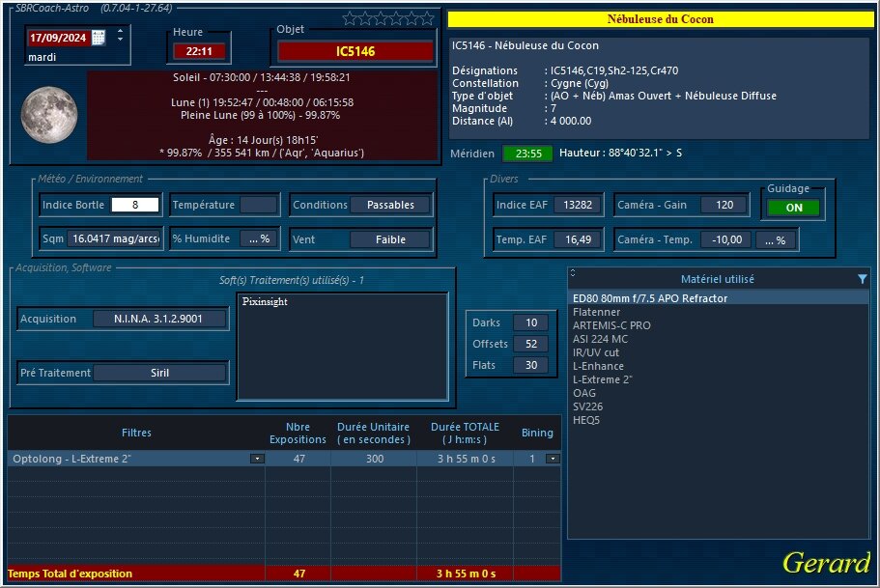
Task: Click the Darks count 10
Action: tap(531, 322)
